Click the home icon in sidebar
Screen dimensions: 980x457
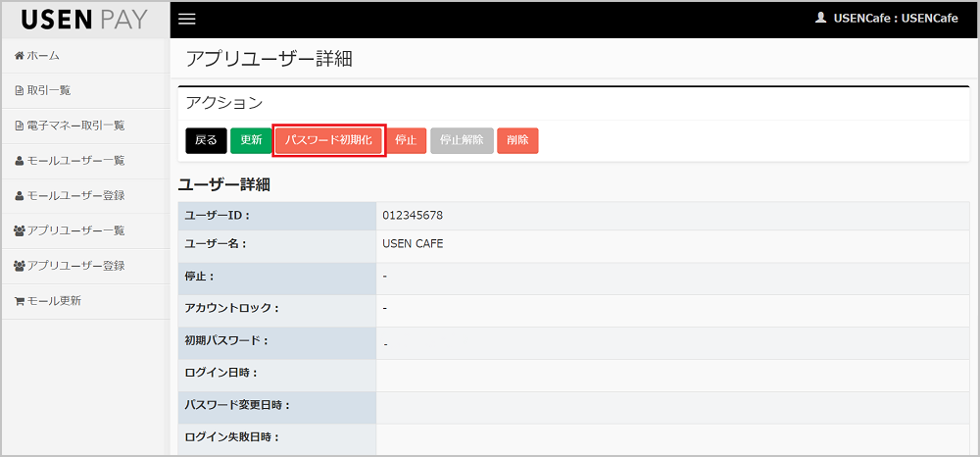[19, 56]
